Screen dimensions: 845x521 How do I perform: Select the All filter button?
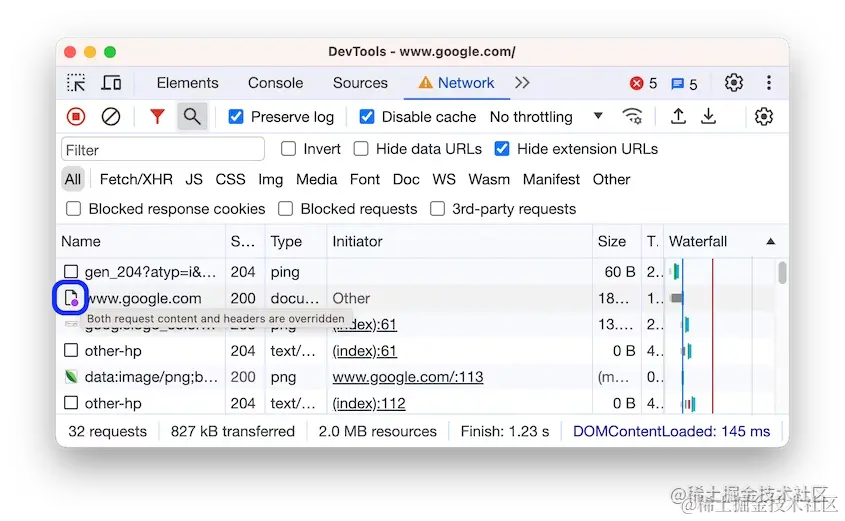coord(73,179)
